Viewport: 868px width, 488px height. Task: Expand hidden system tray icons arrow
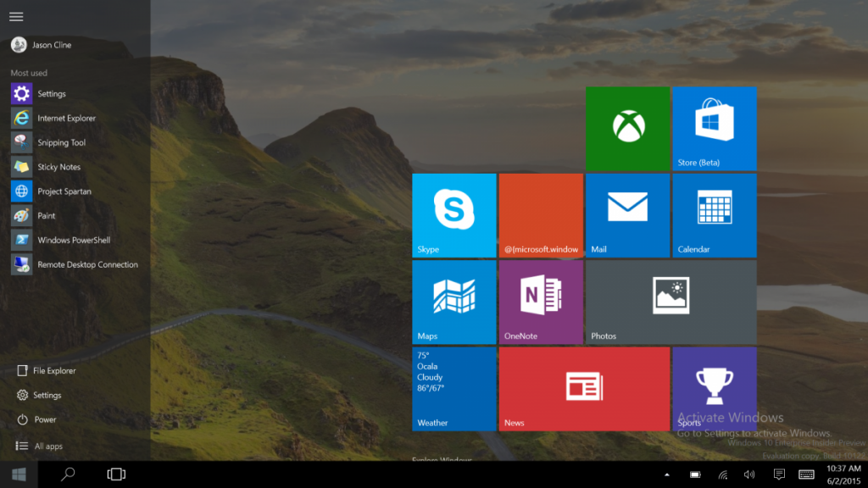click(x=667, y=474)
